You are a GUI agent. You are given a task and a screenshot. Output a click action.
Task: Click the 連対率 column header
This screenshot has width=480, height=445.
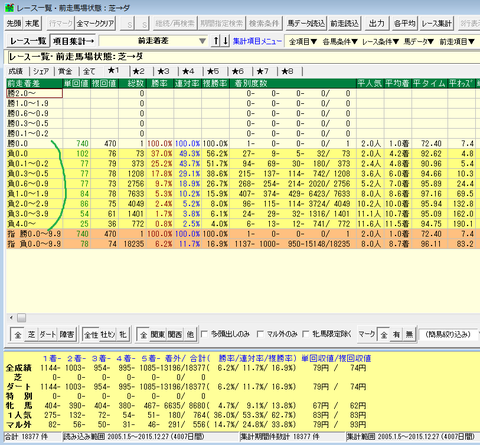coord(188,83)
